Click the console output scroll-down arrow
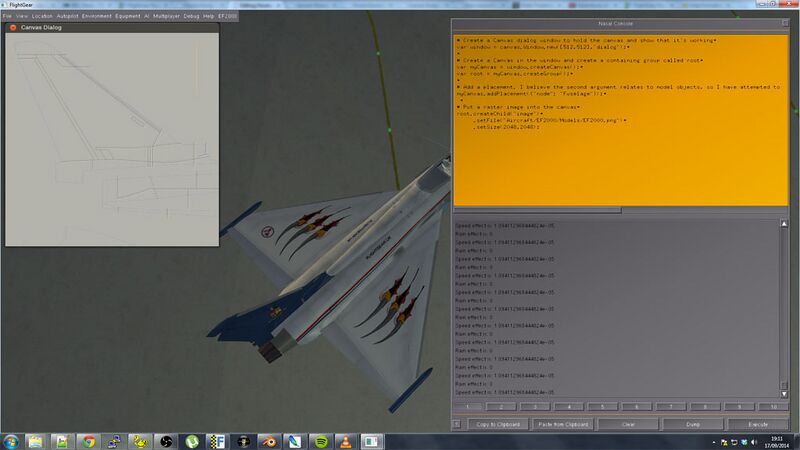 (784, 394)
